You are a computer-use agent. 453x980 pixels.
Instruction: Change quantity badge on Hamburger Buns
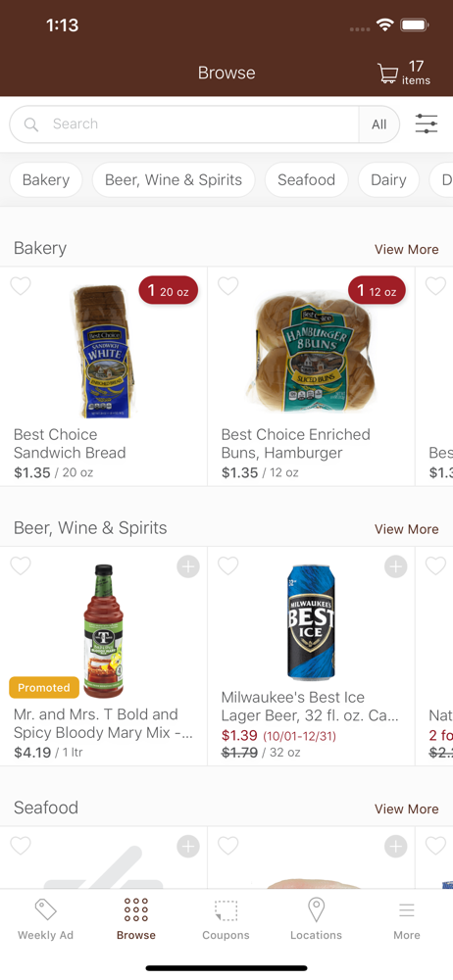[377, 291]
